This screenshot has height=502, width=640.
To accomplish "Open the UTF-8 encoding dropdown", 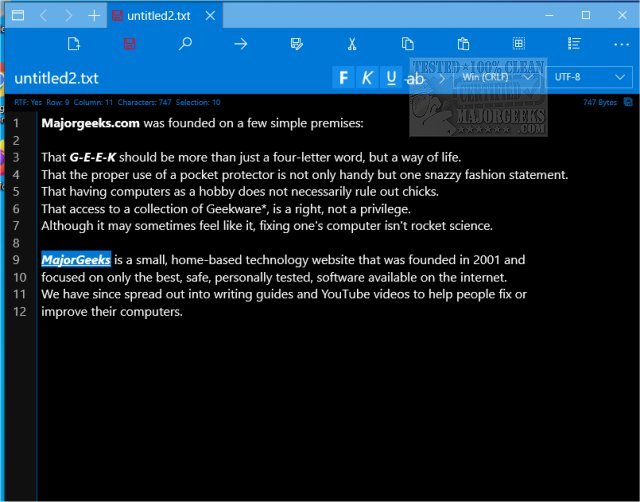I will [589, 77].
